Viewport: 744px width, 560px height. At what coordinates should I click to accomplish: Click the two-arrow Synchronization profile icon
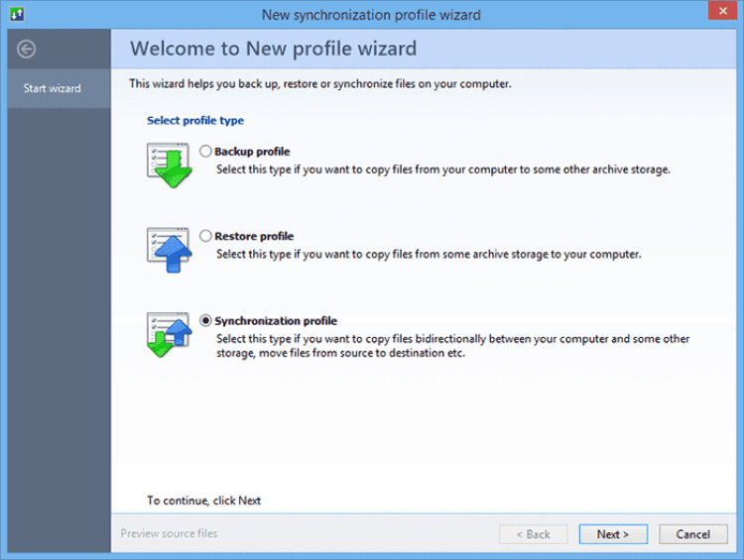coord(170,335)
